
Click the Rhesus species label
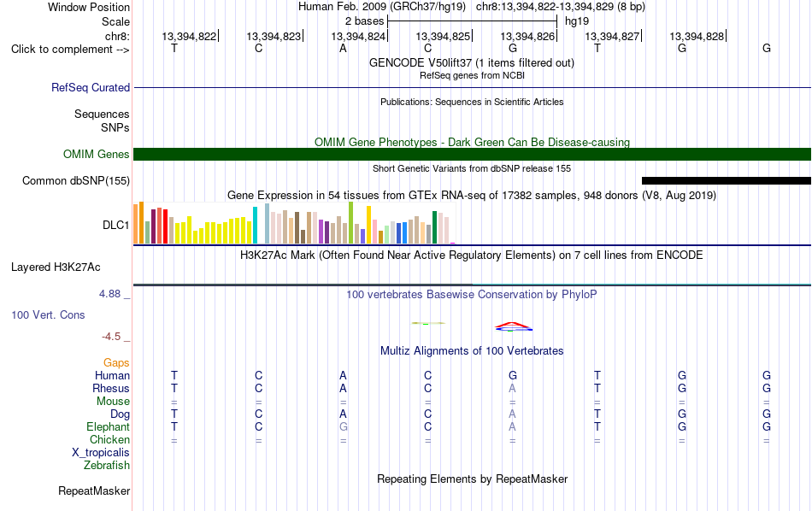pyautogui.click(x=111, y=388)
